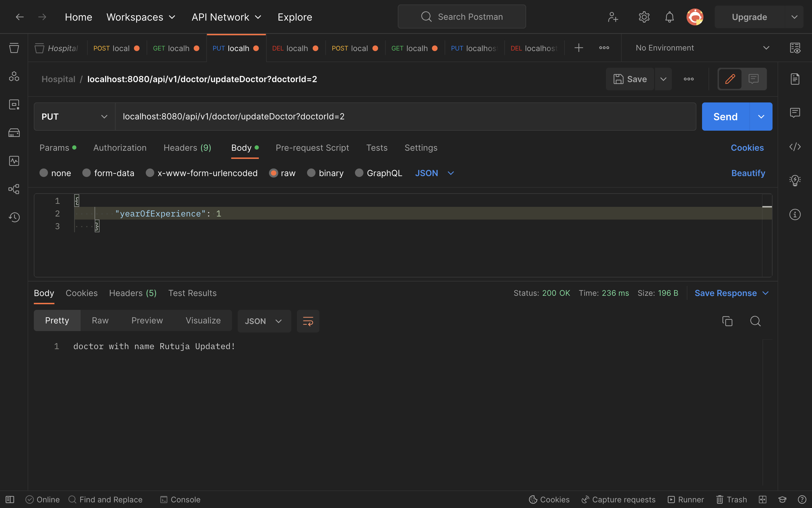The width and height of the screenshot is (812, 508).
Task: Click in the request URL field
Action: pyautogui.click(x=405, y=117)
